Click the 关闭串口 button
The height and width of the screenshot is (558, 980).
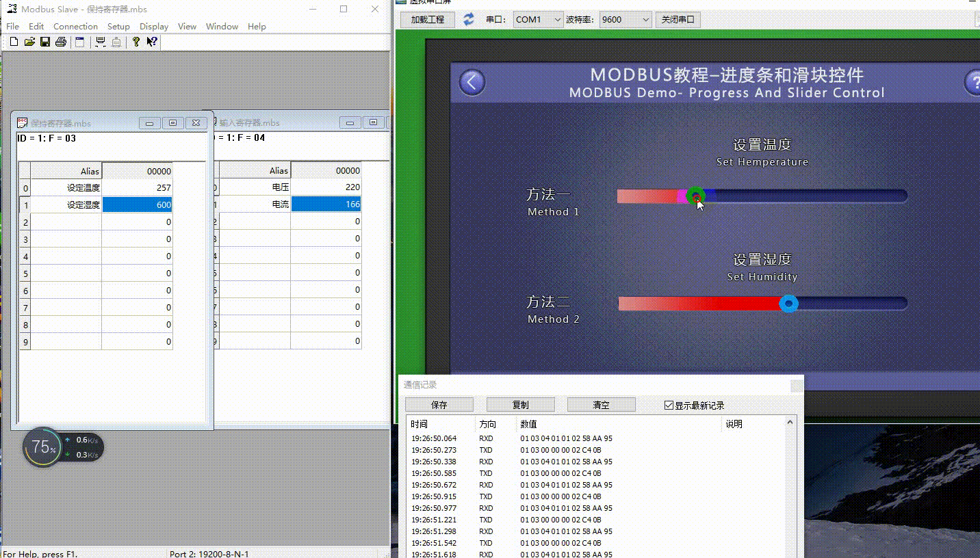678,19
